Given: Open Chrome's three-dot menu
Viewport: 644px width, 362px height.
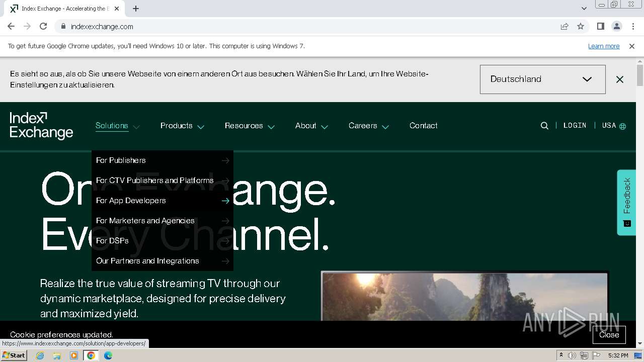Looking at the screenshot, I should click(632, 26).
